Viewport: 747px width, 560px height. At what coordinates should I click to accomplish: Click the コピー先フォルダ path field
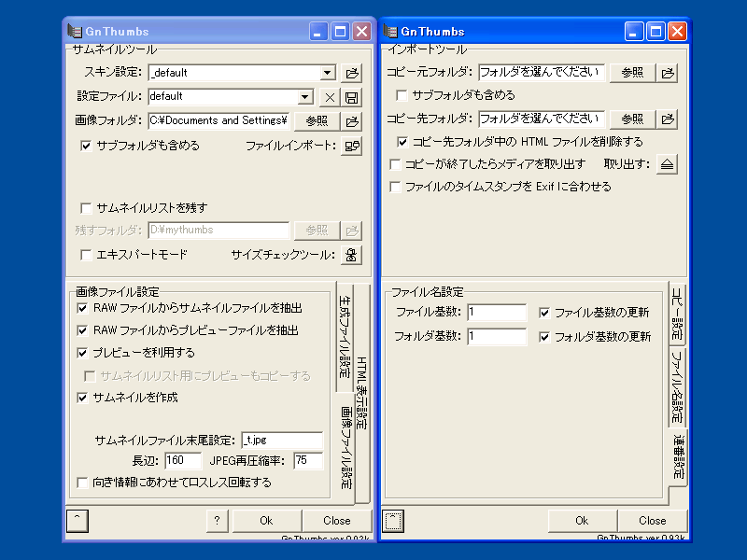coord(542,119)
